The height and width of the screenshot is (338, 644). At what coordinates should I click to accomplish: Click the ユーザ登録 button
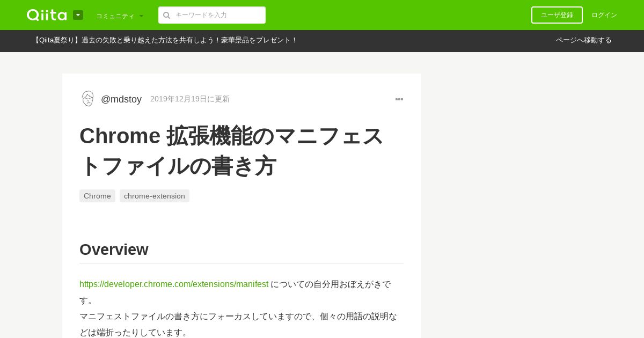(x=557, y=15)
